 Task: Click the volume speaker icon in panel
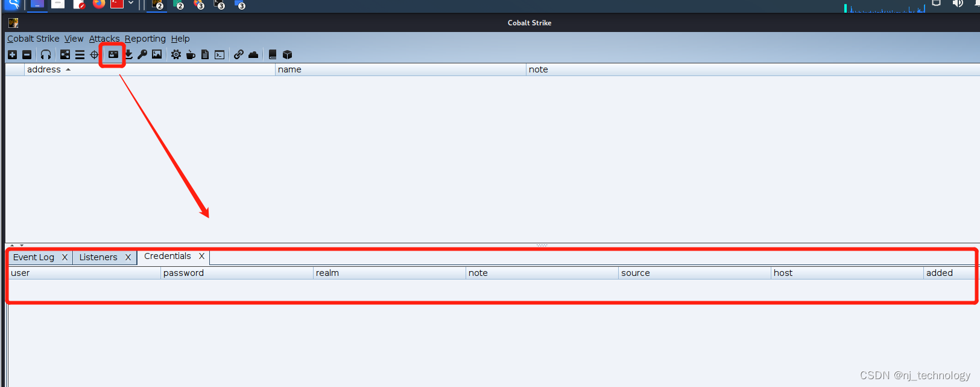pos(958,3)
